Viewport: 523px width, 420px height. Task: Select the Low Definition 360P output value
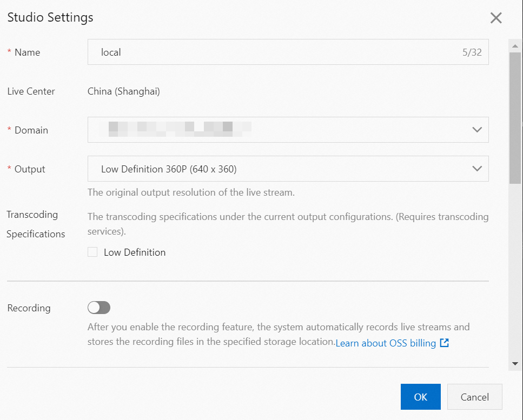click(169, 169)
